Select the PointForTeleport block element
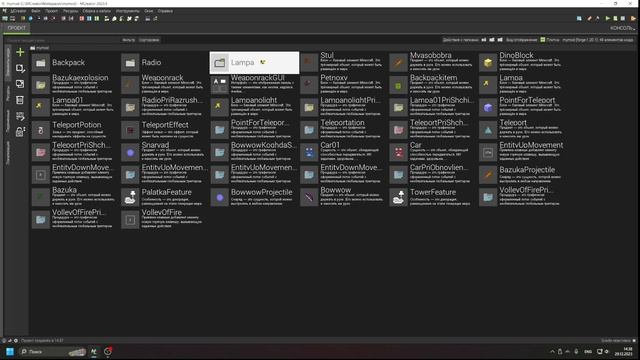This screenshot has width=640, height=360. 522,107
